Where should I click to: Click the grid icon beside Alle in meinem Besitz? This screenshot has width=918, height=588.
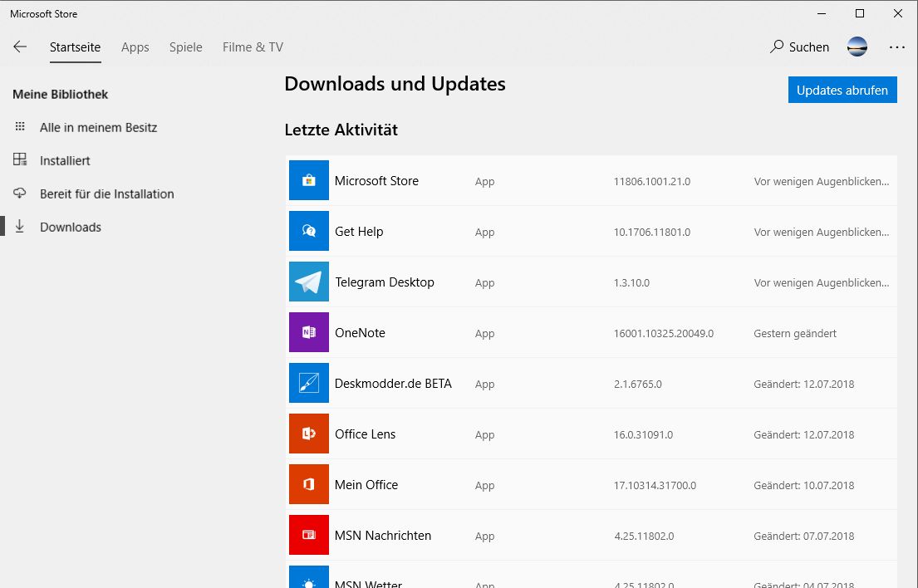pyautogui.click(x=20, y=126)
